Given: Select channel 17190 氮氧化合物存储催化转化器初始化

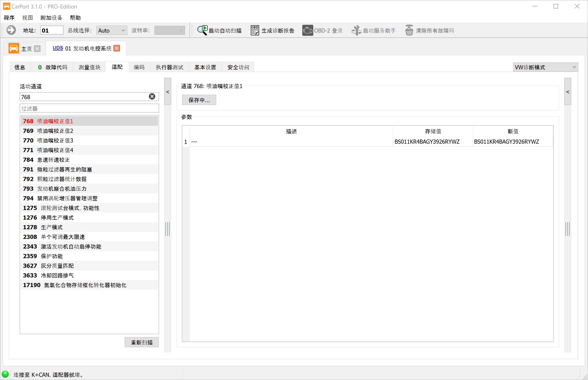Looking at the screenshot, I should (89, 285).
